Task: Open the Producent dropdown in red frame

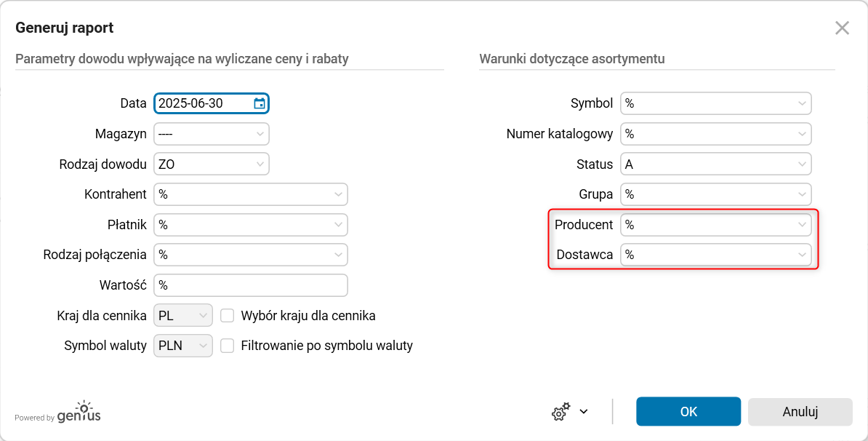Action: (x=716, y=225)
